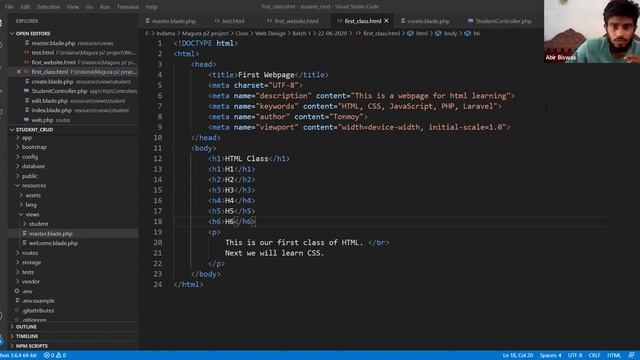The height and width of the screenshot is (360, 640).
Task: Expand the routes folder
Action: (30, 253)
